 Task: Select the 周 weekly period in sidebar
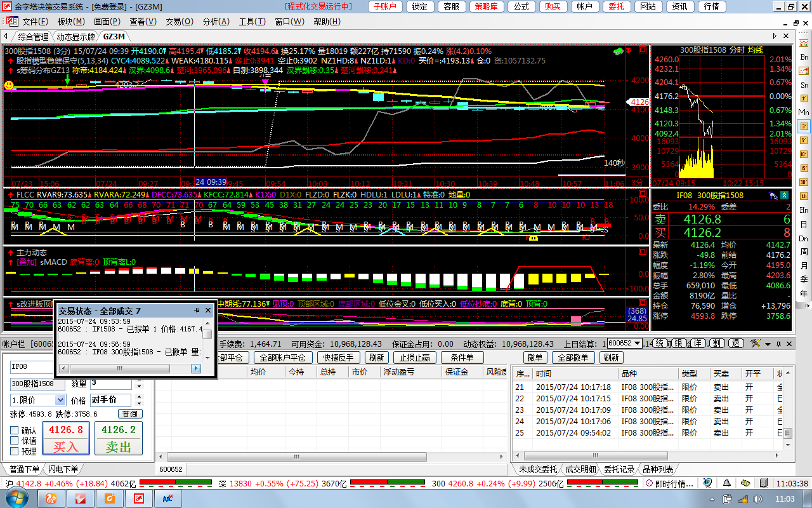pyautogui.click(x=804, y=252)
